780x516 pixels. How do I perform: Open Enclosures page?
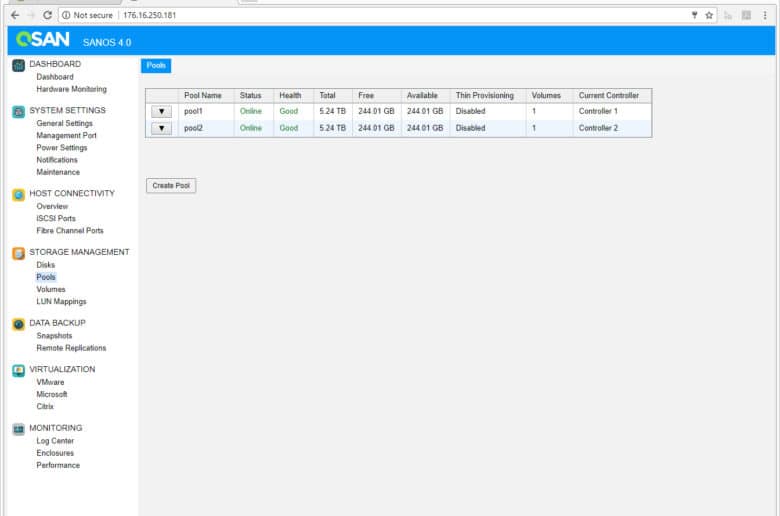point(55,453)
